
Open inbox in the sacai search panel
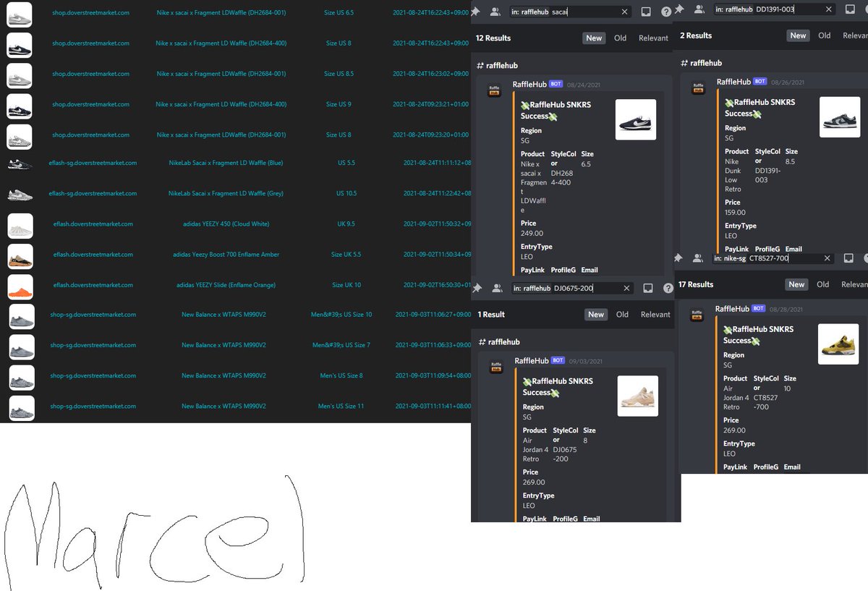(x=647, y=12)
